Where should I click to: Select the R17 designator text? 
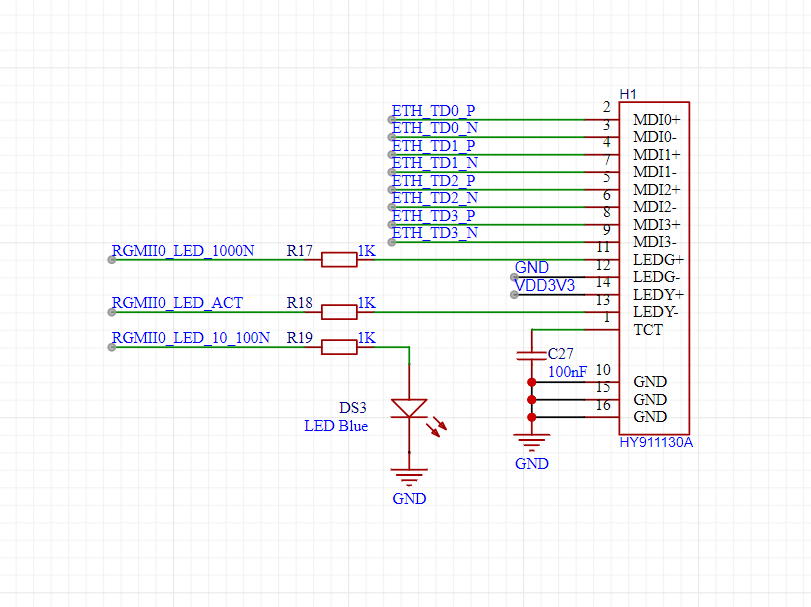tap(299, 251)
